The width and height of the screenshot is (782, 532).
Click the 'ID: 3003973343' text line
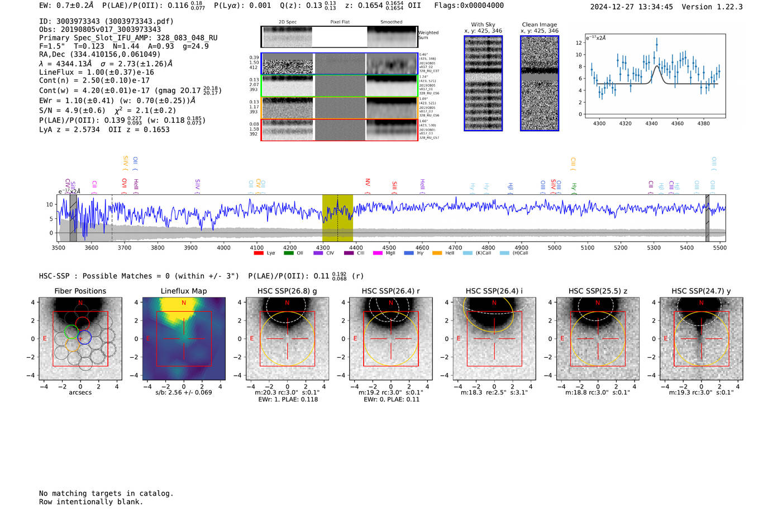click(x=106, y=21)
